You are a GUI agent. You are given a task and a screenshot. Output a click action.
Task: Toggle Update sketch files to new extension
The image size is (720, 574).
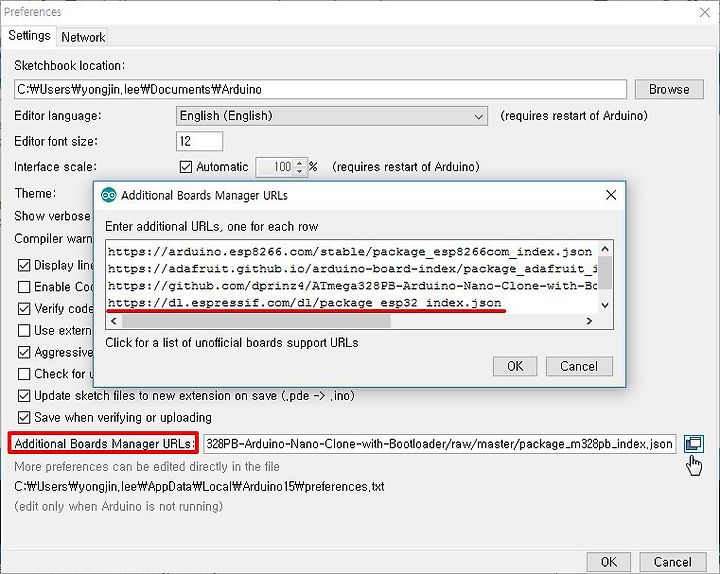click(x=24, y=396)
